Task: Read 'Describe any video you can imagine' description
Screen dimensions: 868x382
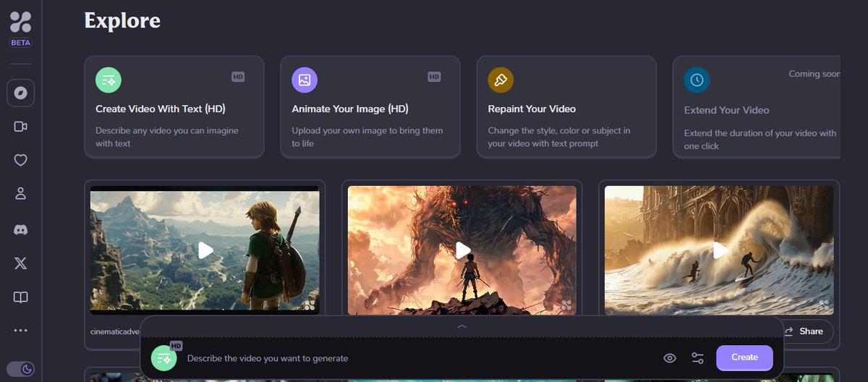Action: 167,137
